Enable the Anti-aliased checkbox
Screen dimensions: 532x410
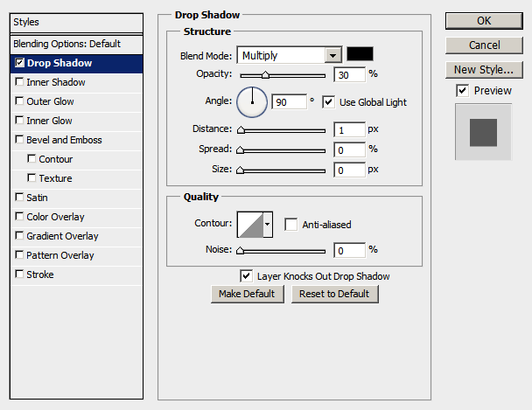(x=290, y=225)
